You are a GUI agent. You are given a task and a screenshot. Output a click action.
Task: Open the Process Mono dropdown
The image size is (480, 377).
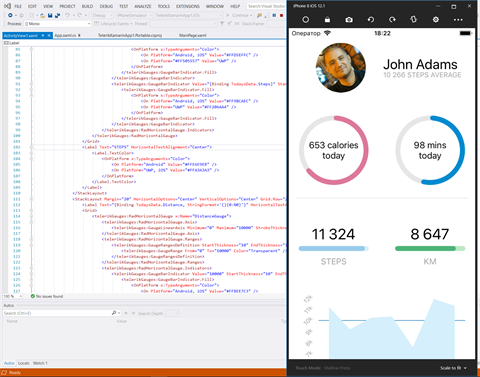click(58, 24)
